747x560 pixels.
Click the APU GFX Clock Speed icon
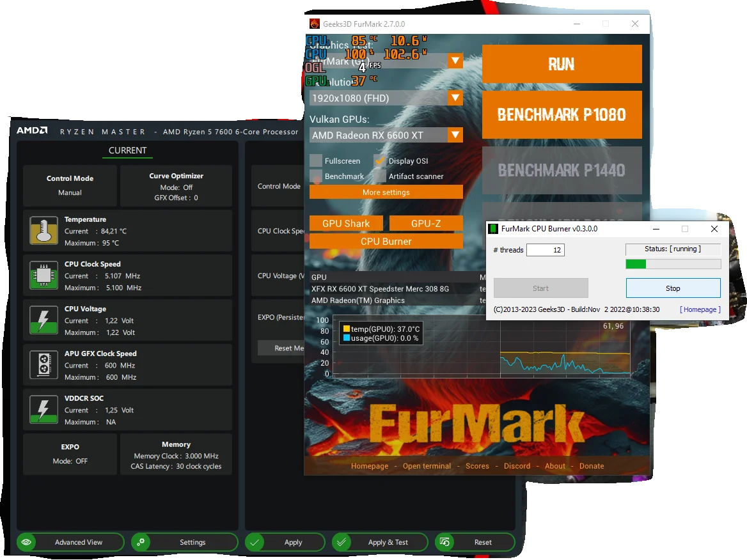pos(44,365)
